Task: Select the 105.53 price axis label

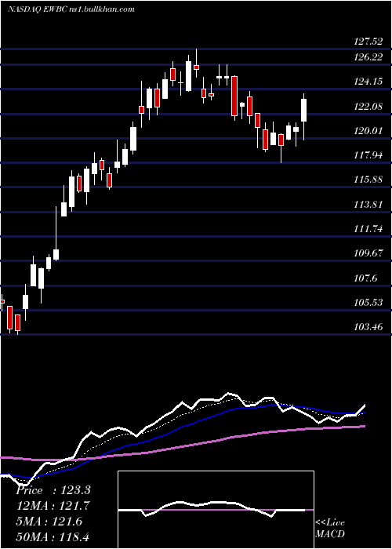Action: [x=368, y=302]
